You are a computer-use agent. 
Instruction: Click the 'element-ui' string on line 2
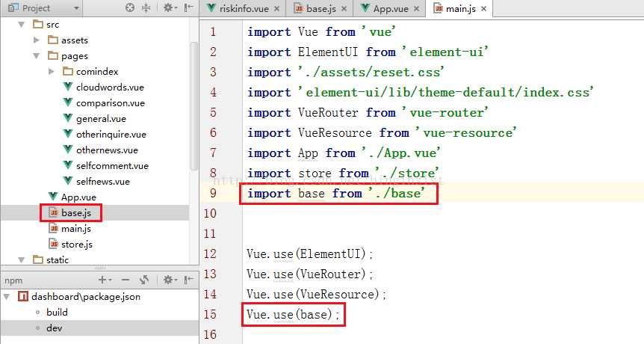(x=445, y=52)
